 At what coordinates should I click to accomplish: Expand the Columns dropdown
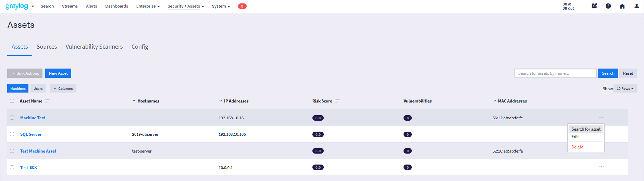coord(63,88)
